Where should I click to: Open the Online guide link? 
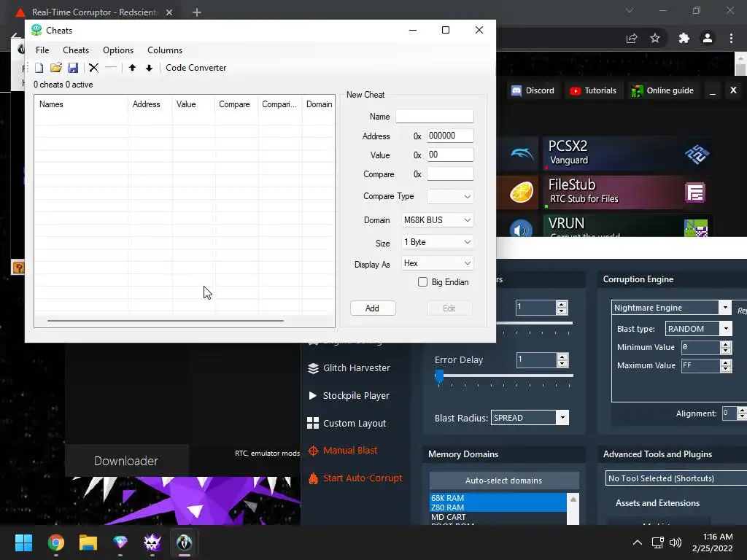pos(662,90)
